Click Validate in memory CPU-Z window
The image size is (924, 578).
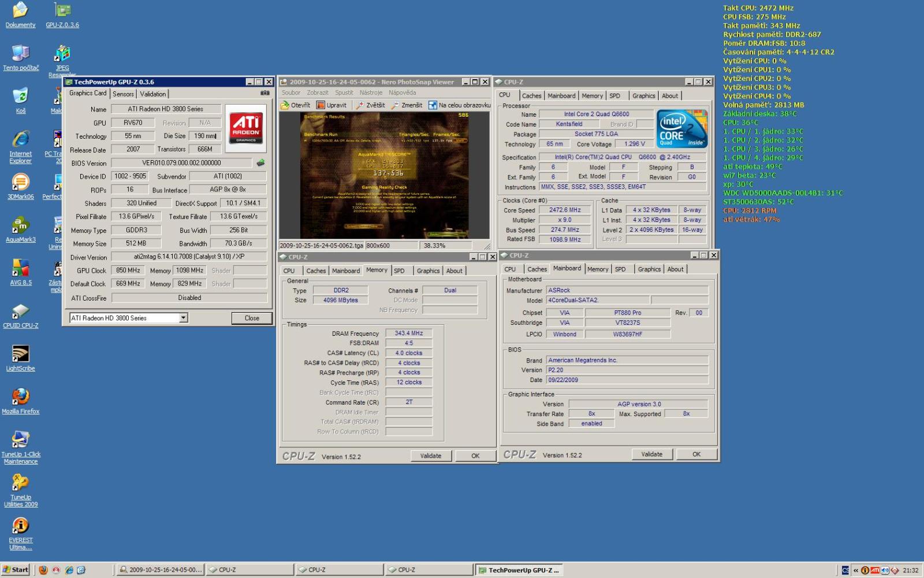tap(430, 455)
